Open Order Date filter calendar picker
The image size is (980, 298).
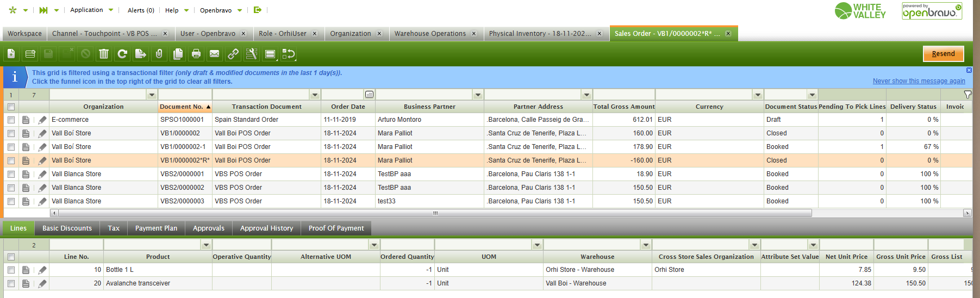point(369,95)
